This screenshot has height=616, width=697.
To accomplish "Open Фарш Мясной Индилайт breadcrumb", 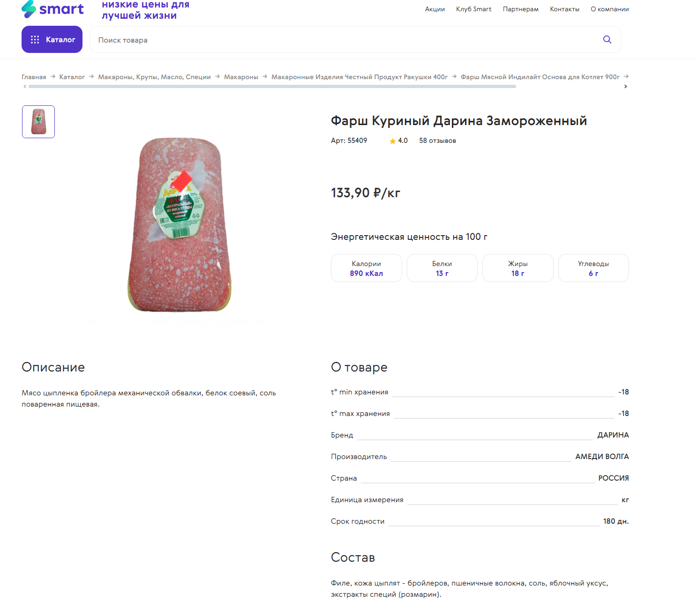I will click(540, 77).
